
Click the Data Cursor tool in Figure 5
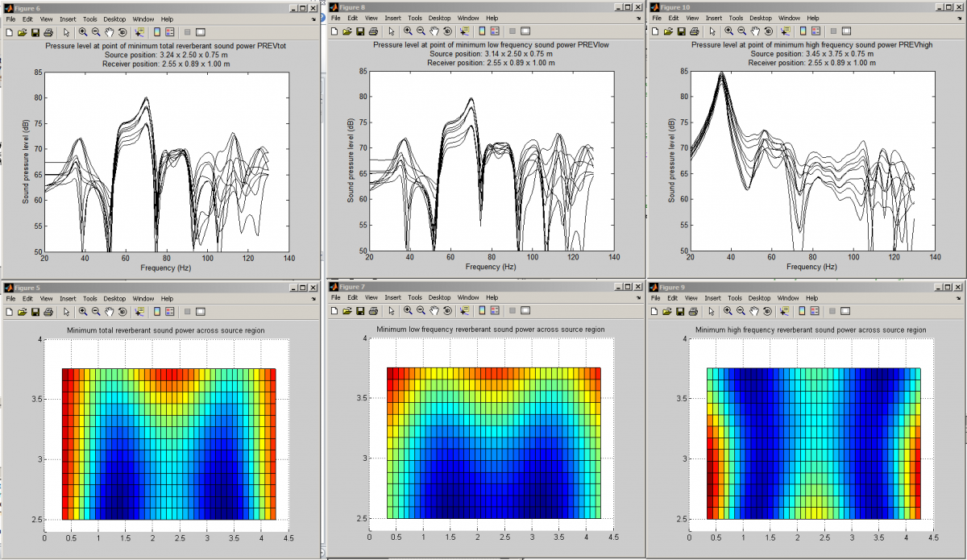pos(139,311)
